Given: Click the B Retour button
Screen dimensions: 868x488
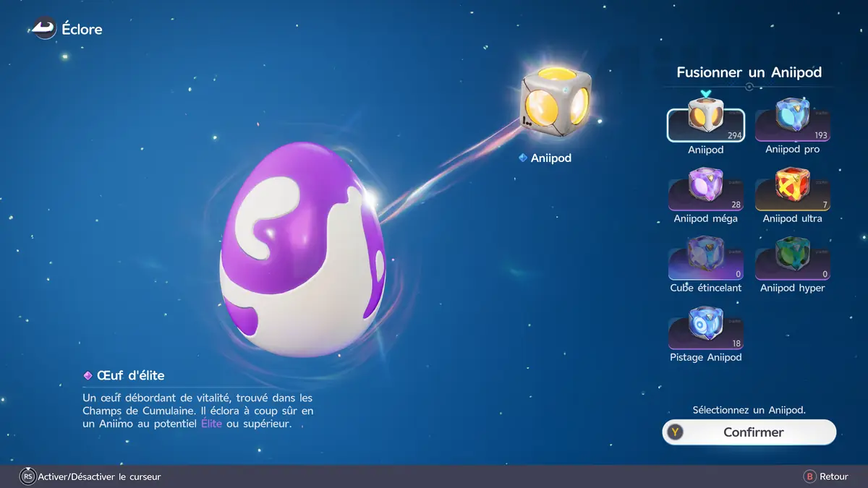Looking at the screenshot, I should [826, 476].
